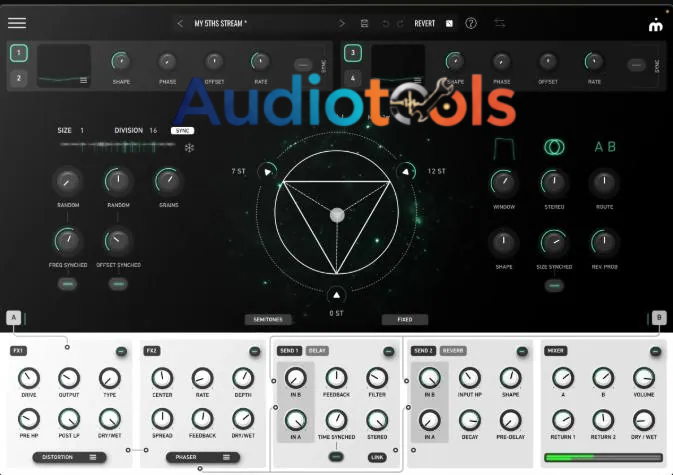Click the brand logo at top right

(x=655, y=26)
